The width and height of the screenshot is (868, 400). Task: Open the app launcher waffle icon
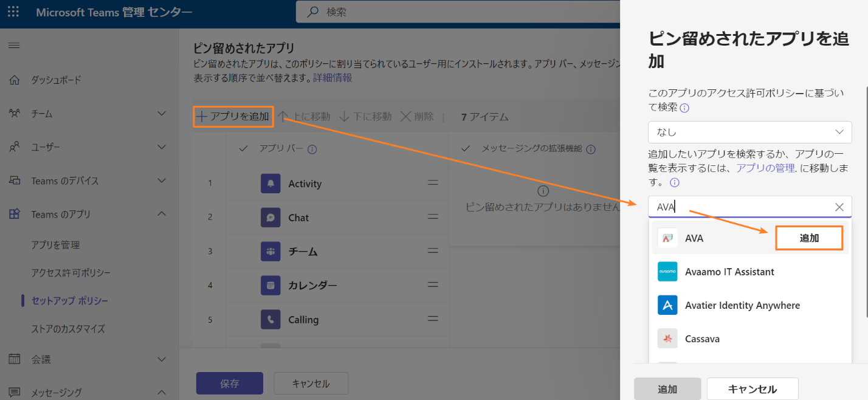(x=13, y=12)
